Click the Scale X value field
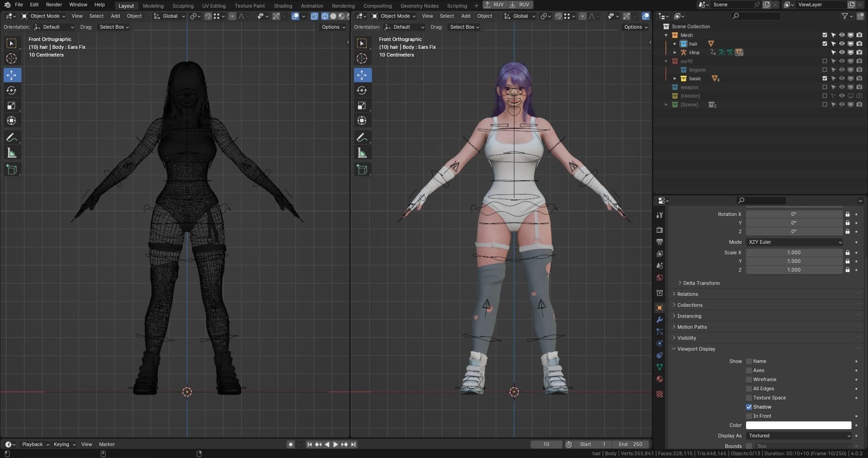Screen dimensions: 868x458 [794, 253]
